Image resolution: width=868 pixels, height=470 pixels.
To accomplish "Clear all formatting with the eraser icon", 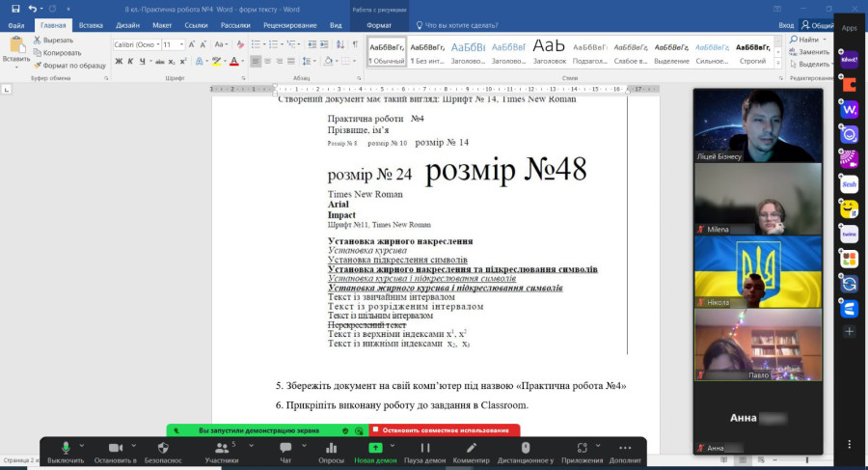I will click(240, 44).
